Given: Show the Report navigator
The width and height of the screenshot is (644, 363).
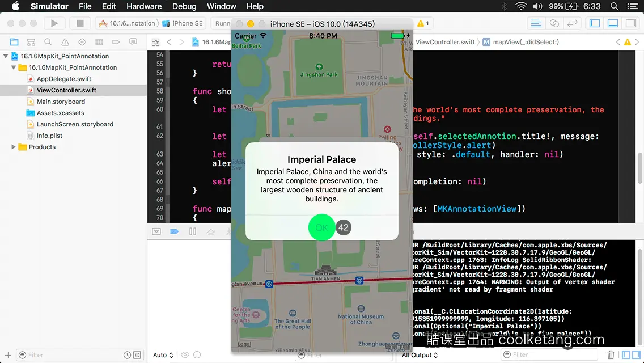Looking at the screenshot, I should pos(133,42).
